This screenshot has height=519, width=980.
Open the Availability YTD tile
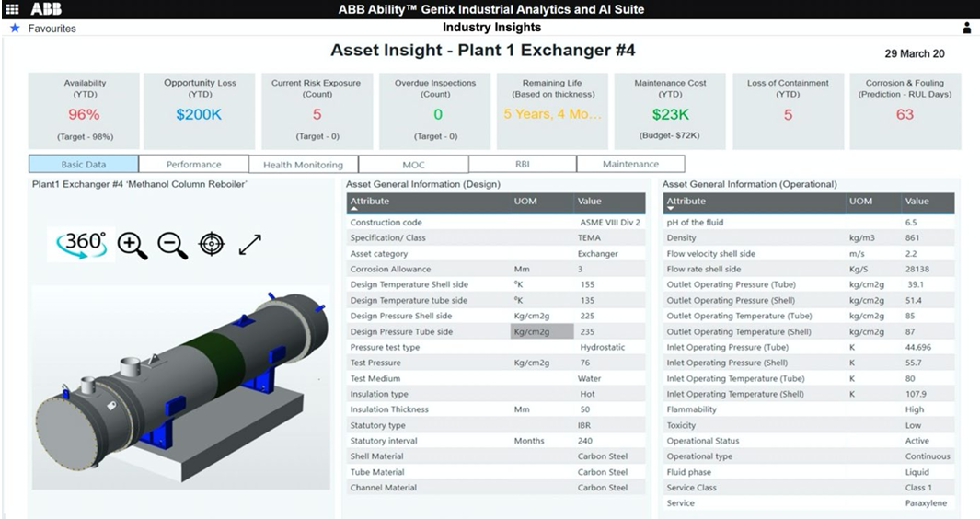[x=85, y=110]
